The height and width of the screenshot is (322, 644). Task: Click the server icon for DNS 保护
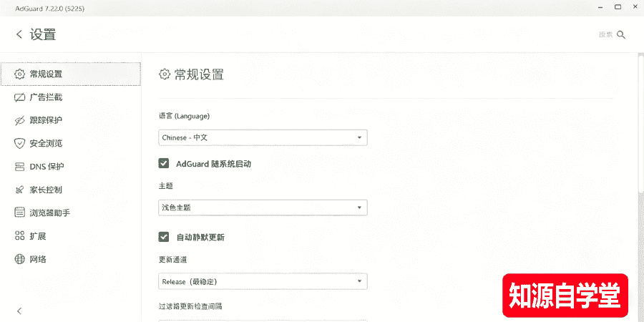(20, 167)
